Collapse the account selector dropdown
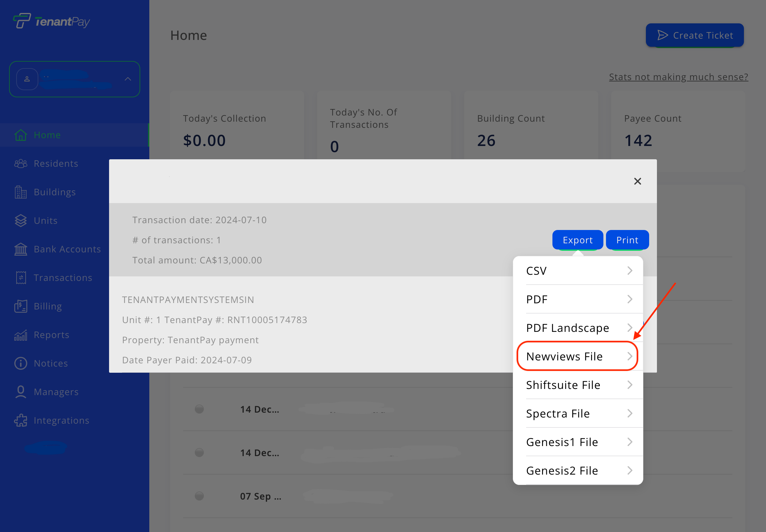The width and height of the screenshot is (766, 532). coord(128,79)
